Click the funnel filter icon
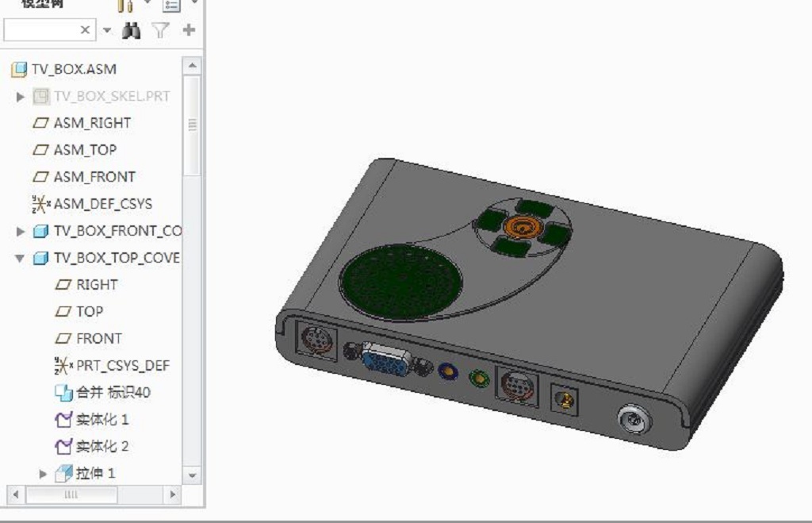This screenshot has width=812, height=523. click(x=160, y=30)
